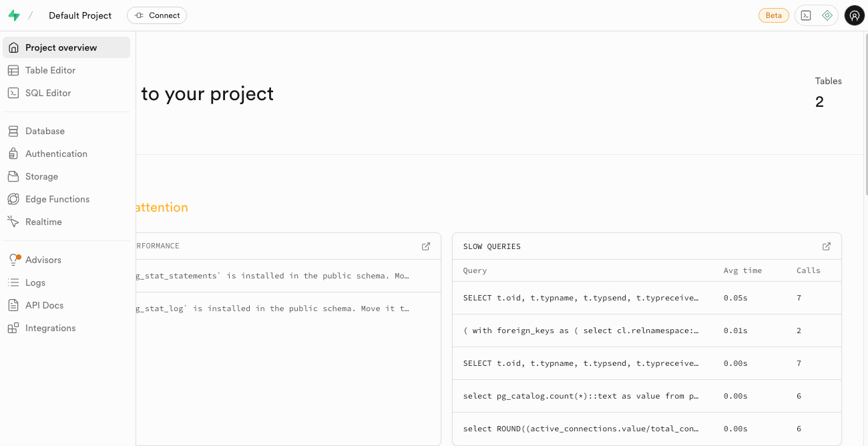Open the AI assistant diamond icon
Screen dimensions: 868x446
tap(827, 15)
